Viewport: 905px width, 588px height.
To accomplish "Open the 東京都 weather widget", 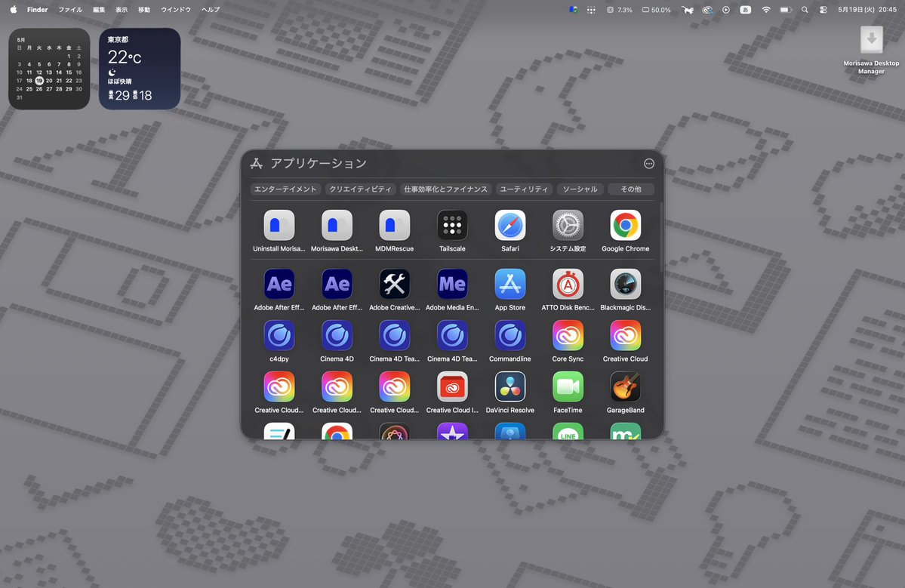I will (x=140, y=69).
